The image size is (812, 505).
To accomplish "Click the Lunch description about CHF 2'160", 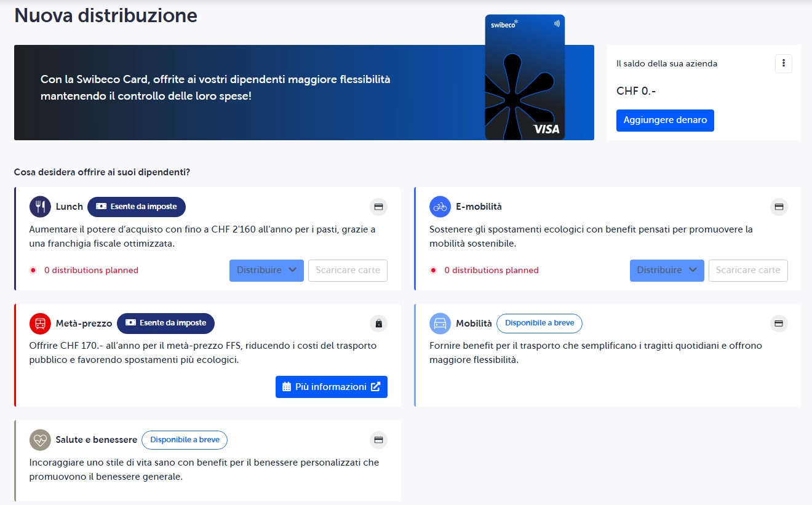I will point(202,236).
